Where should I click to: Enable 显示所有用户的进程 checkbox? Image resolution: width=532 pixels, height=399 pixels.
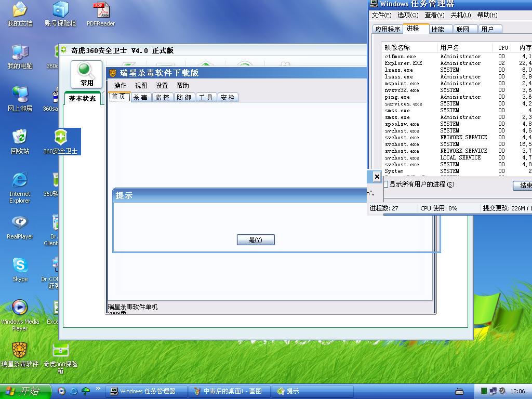[x=386, y=184]
